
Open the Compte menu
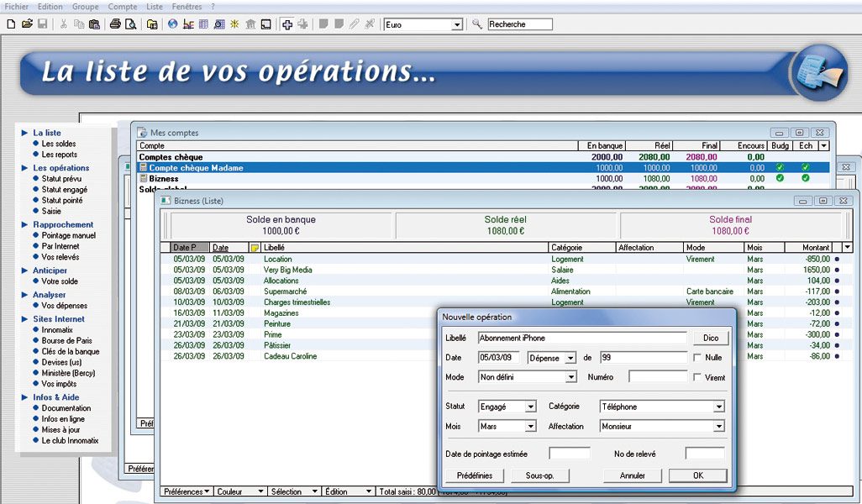123,7
